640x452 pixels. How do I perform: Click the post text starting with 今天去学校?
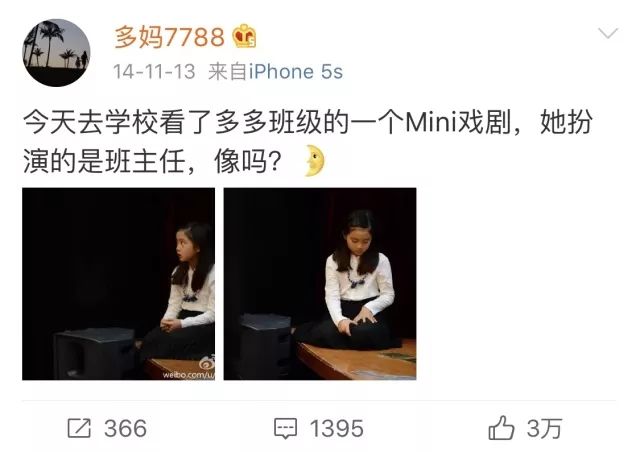click(x=308, y=141)
